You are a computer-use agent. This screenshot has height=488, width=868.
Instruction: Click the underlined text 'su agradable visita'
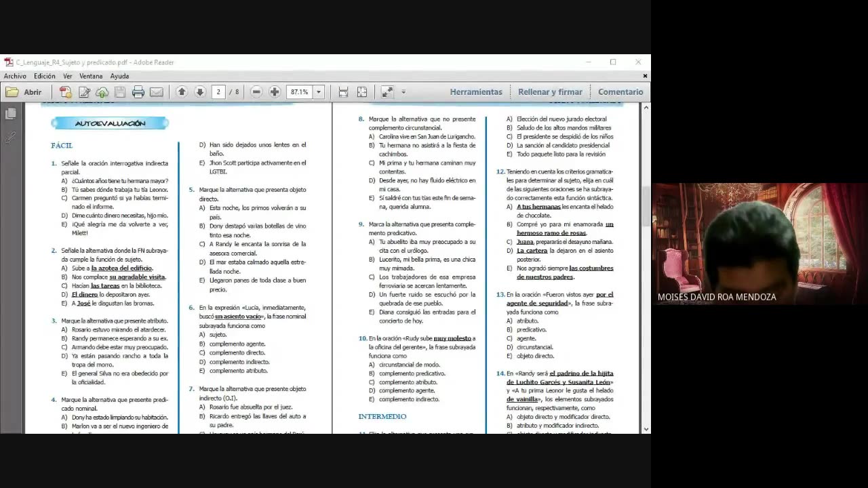click(x=137, y=277)
